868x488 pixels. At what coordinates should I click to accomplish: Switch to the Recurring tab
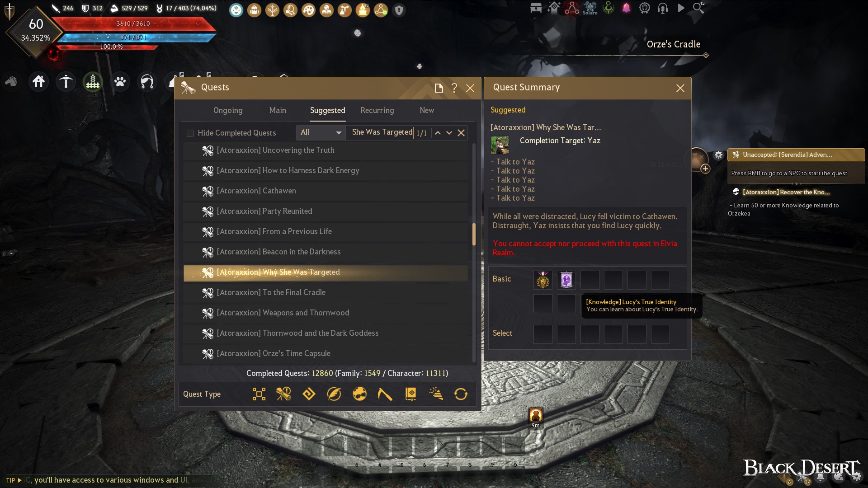(377, 110)
